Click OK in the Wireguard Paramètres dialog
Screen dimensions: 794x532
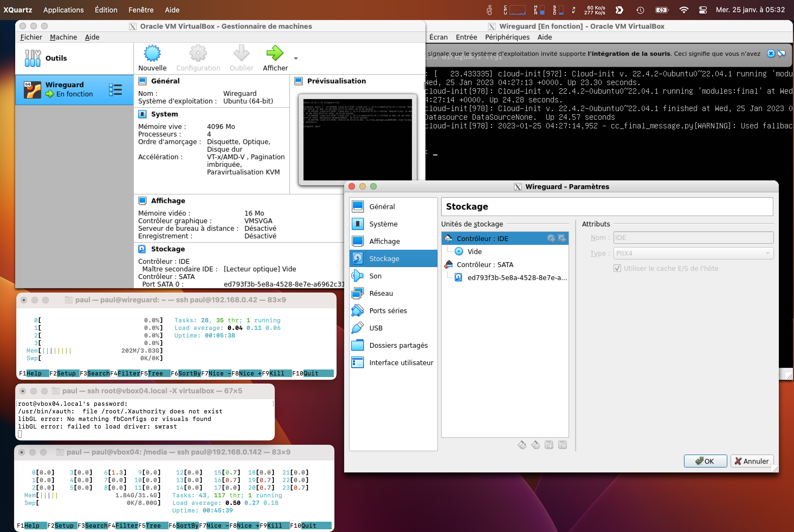705,461
